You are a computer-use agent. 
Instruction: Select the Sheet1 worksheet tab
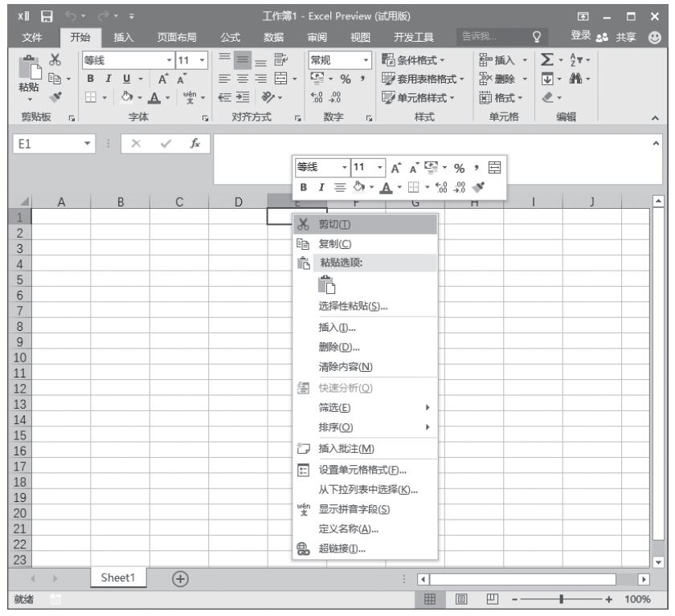(x=119, y=580)
